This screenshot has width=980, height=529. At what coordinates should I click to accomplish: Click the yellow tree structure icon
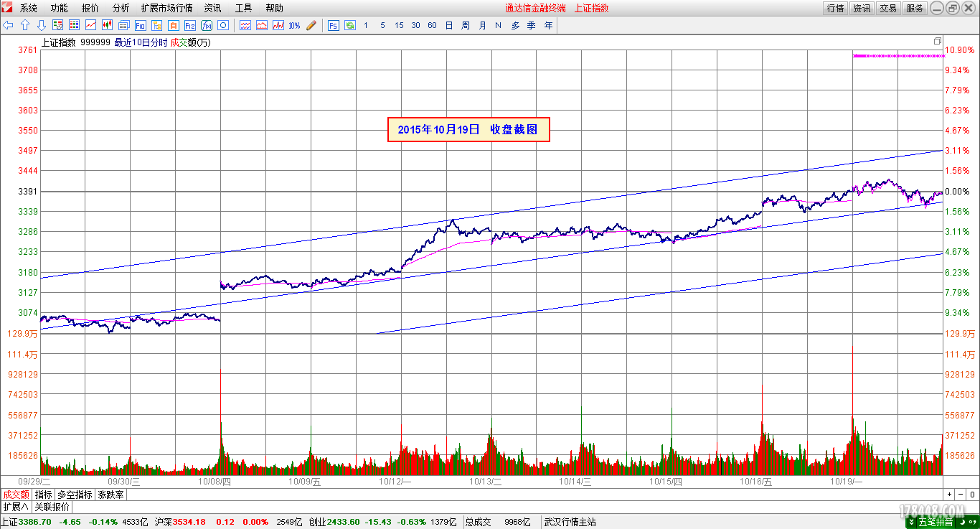click(157, 25)
